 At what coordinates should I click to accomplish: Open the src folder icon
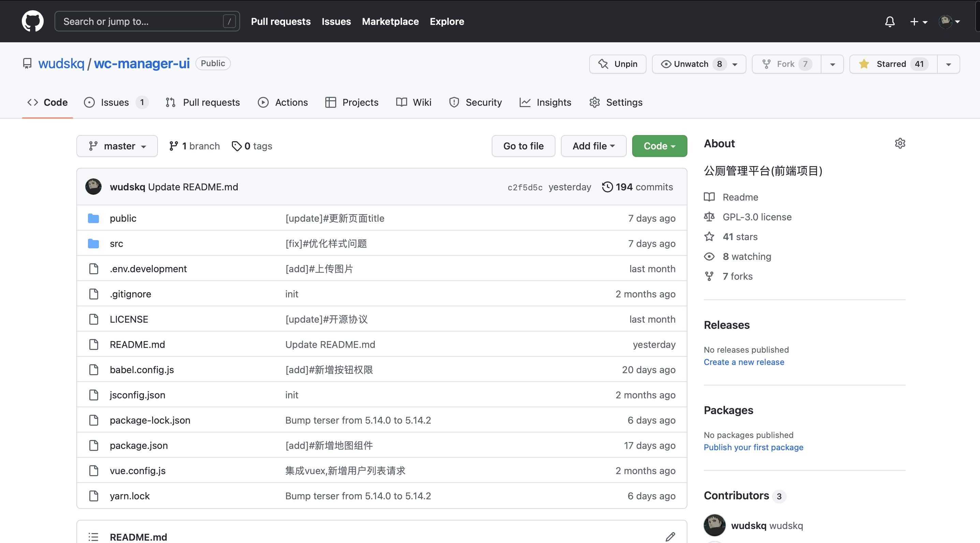tap(93, 244)
